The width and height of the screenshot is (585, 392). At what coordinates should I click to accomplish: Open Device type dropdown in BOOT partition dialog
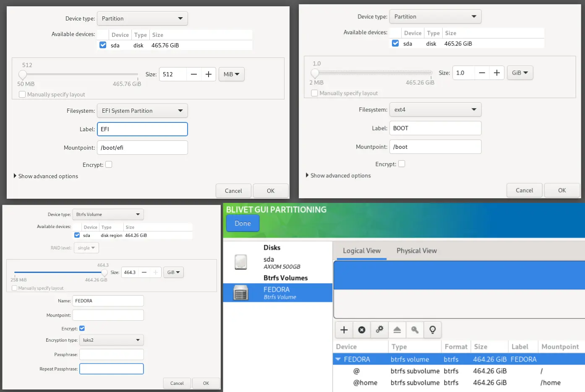pyautogui.click(x=435, y=17)
